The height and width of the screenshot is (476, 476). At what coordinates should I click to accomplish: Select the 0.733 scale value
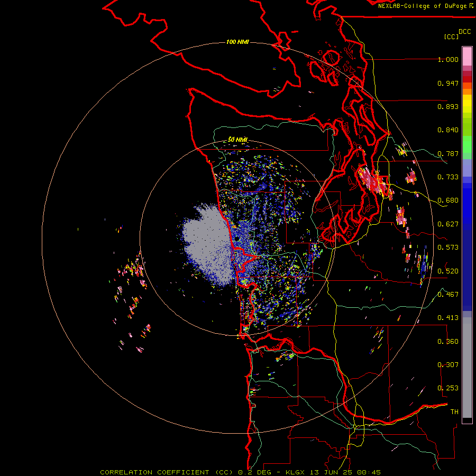tap(448, 177)
